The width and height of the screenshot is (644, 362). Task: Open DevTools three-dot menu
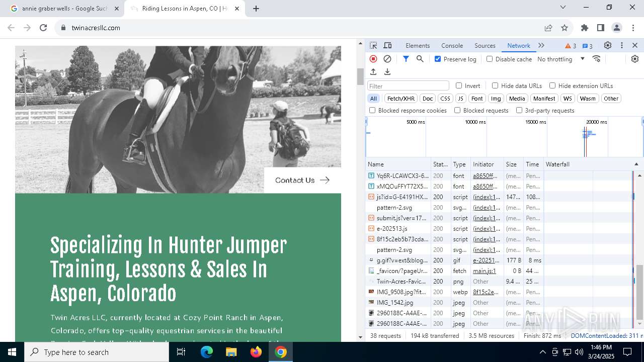[622, 45]
